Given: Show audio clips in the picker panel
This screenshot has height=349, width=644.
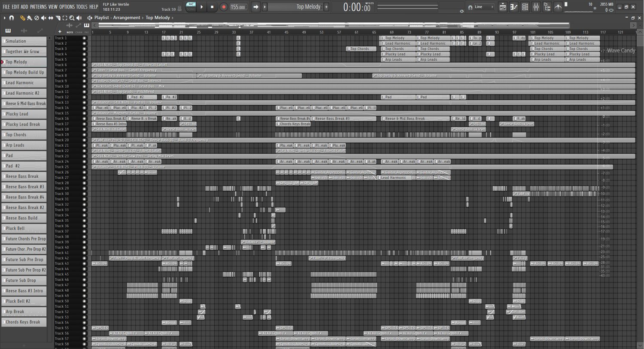Looking at the screenshot, I should click(24, 31).
